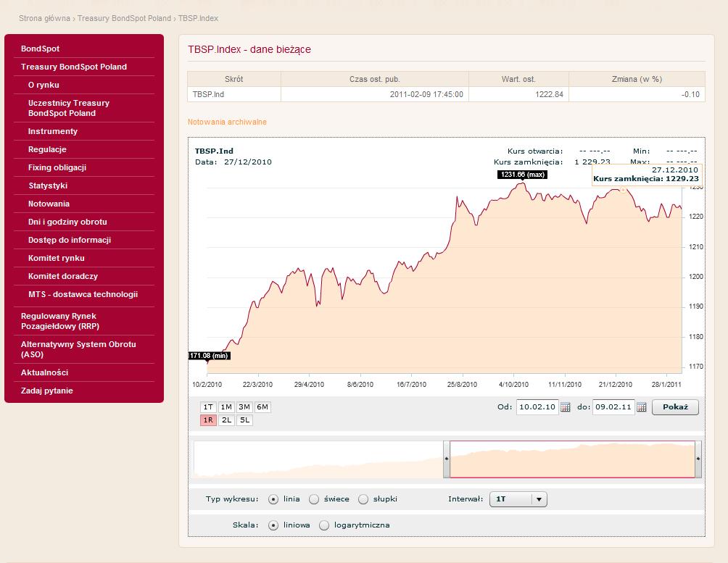Viewport: 728px width, 563px height.
Task: Choose the liniowa scale option
Action: point(273,525)
